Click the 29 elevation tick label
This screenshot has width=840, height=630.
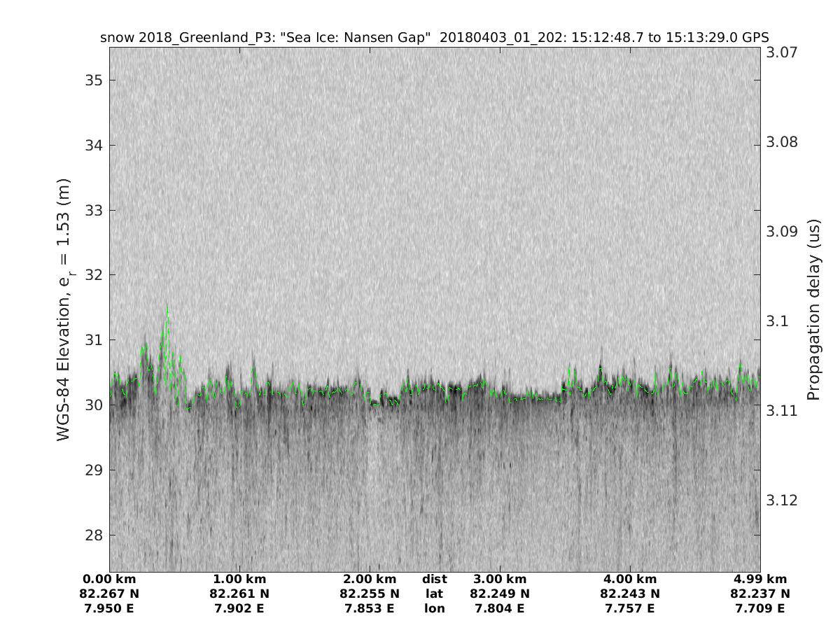pyautogui.click(x=93, y=470)
